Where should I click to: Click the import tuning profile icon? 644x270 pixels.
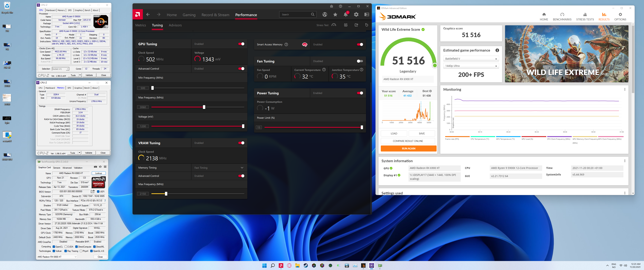pyautogui.click(x=346, y=25)
